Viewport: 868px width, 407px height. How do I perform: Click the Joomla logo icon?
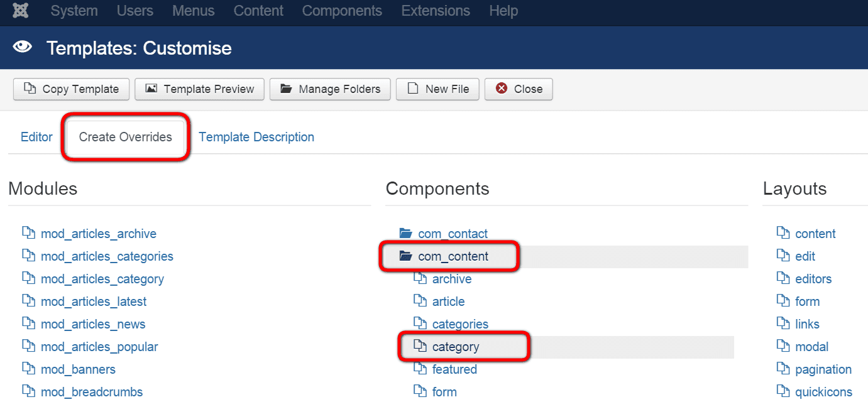point(21,11)
